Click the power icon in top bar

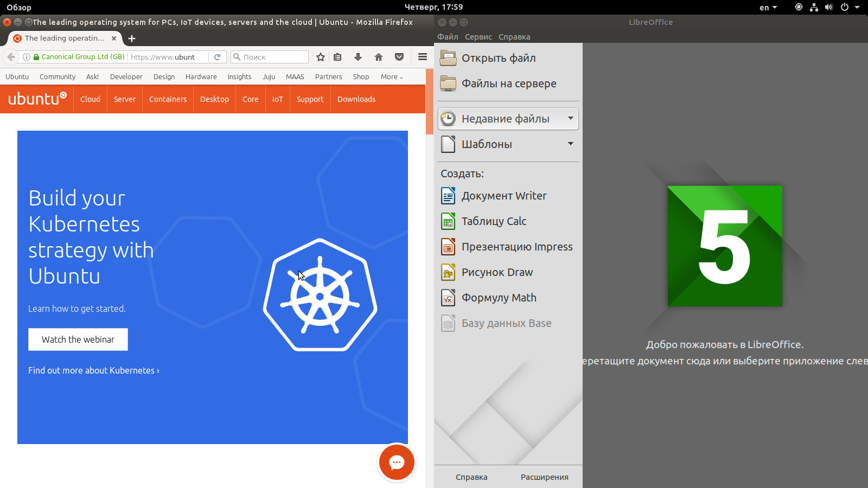pyautogui.click(x=844, y=7)
